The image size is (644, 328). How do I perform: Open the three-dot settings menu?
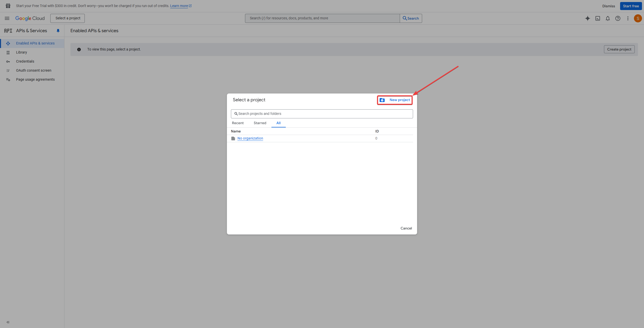point(628,18)
